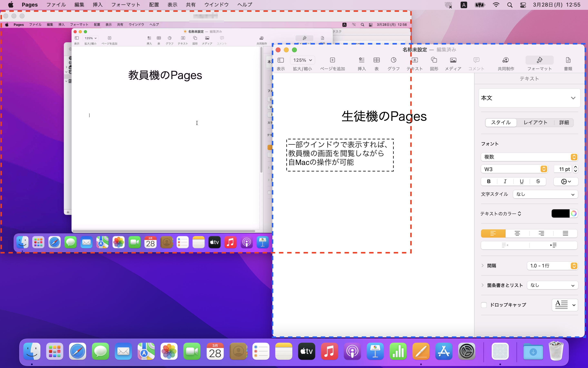Open the グラフ chart icon in student Pages

pyautogui.click(x=393, y=60)
